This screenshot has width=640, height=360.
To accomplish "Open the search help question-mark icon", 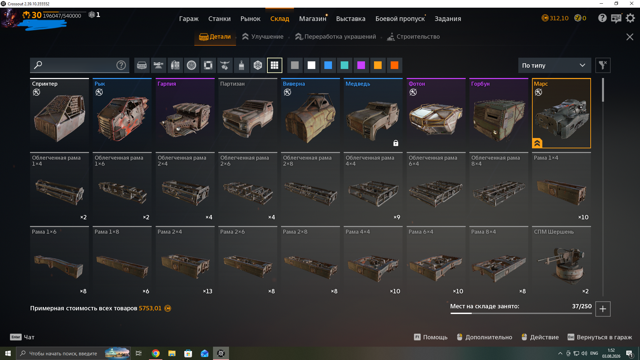I will coord(121,65).
